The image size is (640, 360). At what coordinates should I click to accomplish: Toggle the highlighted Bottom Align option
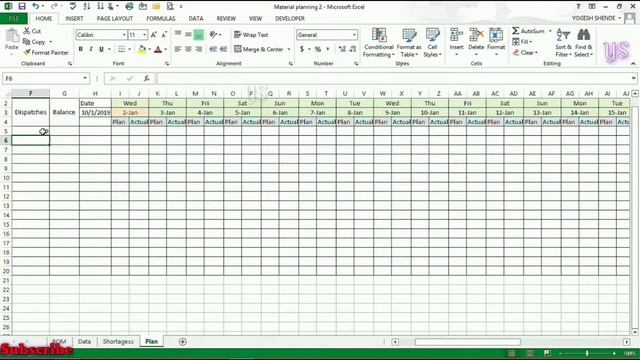[x=199, y=35]
